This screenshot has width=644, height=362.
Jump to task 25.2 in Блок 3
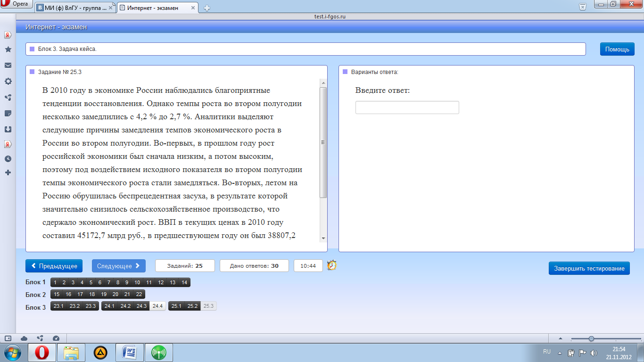193,306
